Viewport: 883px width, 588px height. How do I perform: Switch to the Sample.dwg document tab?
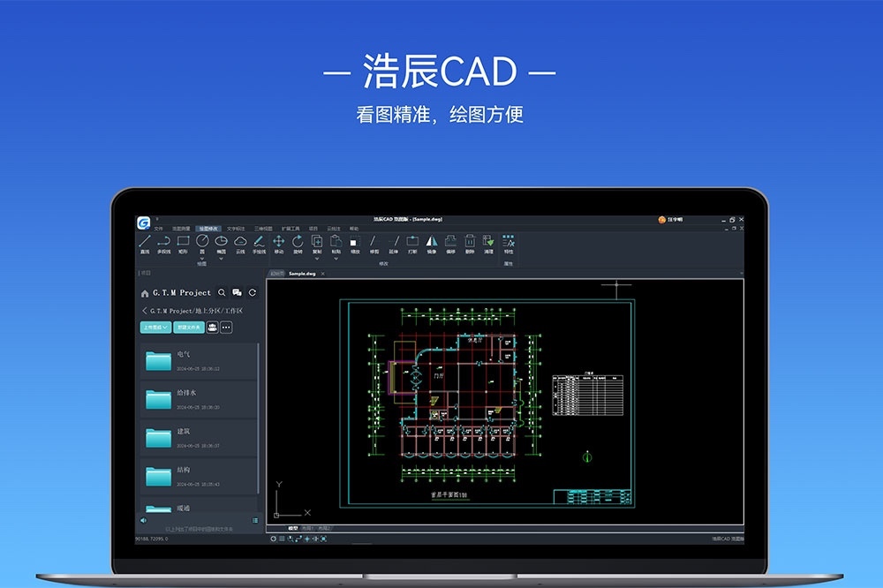[302, 274]
